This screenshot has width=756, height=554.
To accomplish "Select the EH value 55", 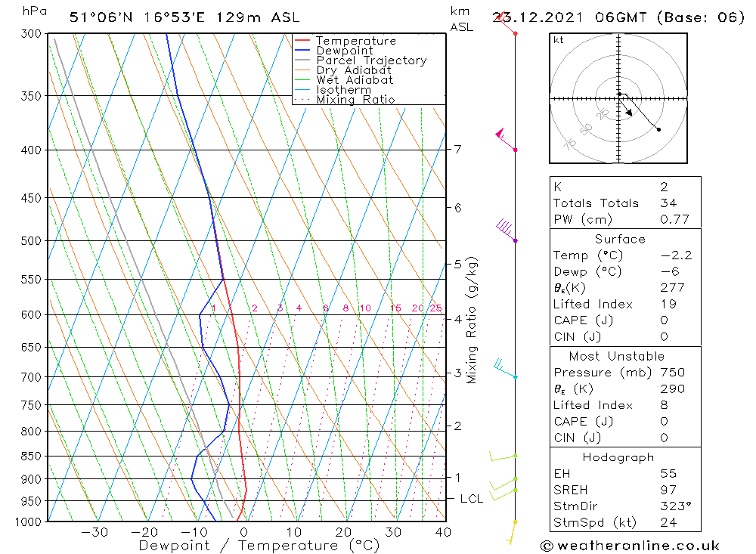I will click(x=668, y=473).
